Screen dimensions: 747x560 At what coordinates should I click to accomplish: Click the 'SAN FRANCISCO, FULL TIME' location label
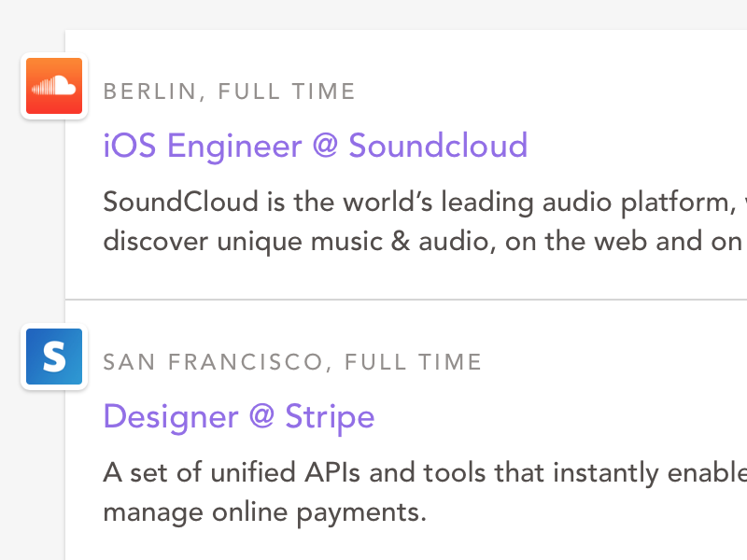(292, 361)
